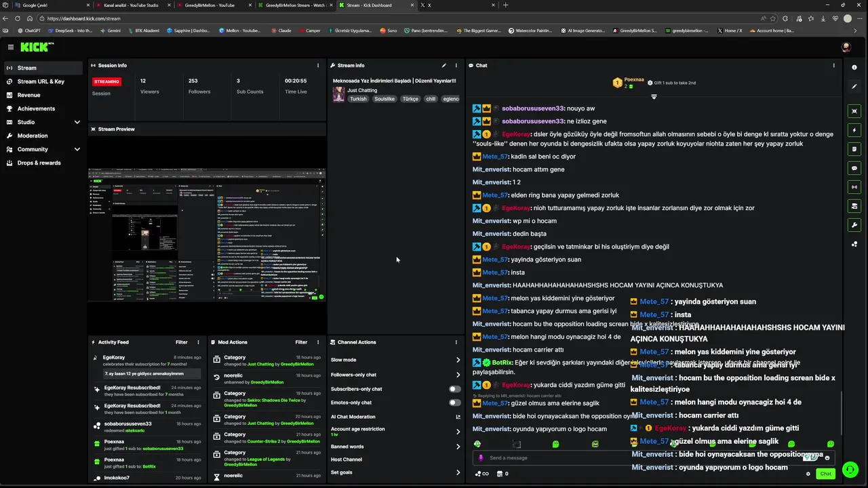The image size is (868, 488).
Task: Click the chat bubble icon in the right sidebar
Action: point(854,168)
